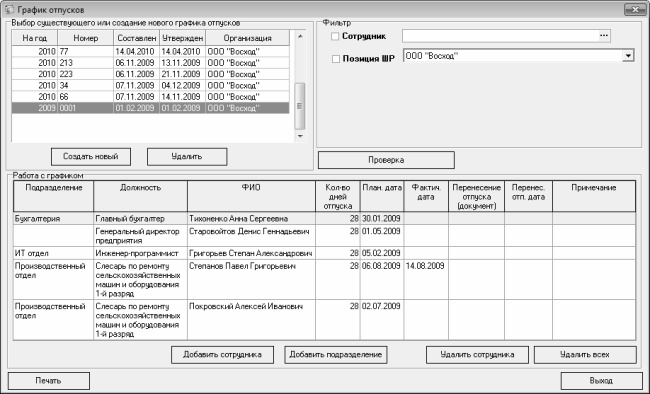Run Проверка check button
The height and width of the screenshot is (394, 650).
click(386, 160)
